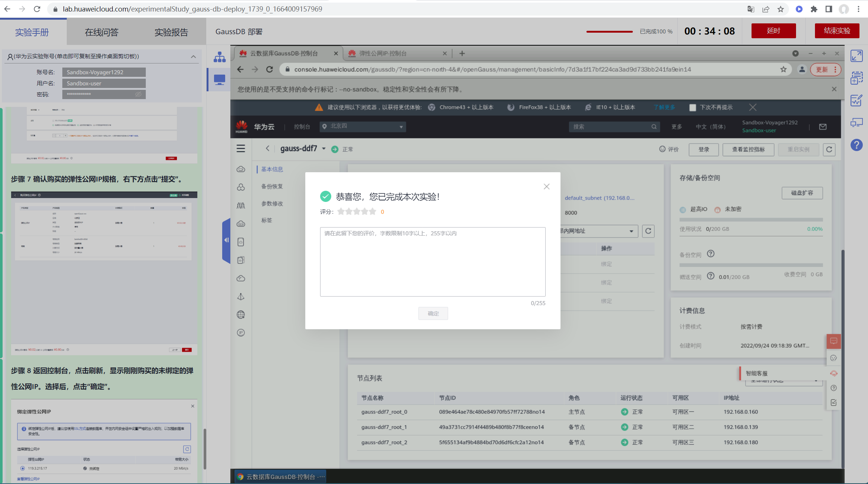
Task: Open the 北京四 region dropdown
Action: (362, 127)
